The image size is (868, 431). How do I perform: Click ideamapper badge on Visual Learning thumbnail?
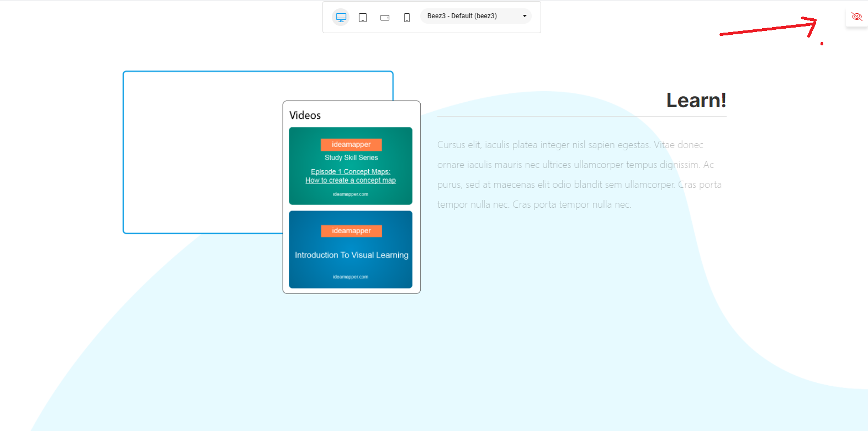[351, 231]
